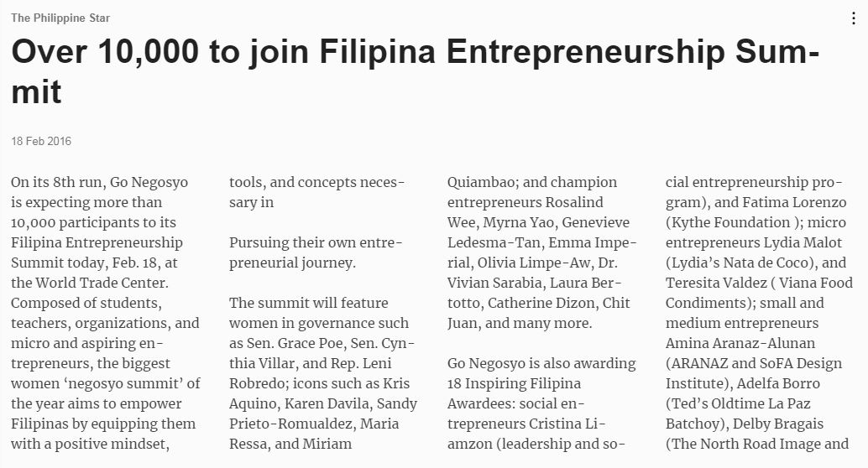Click 'Filipina Entrepreneurship' in the first column body
Screen dimensions: 868x468
pyautogui.click(x=97, y=243)
